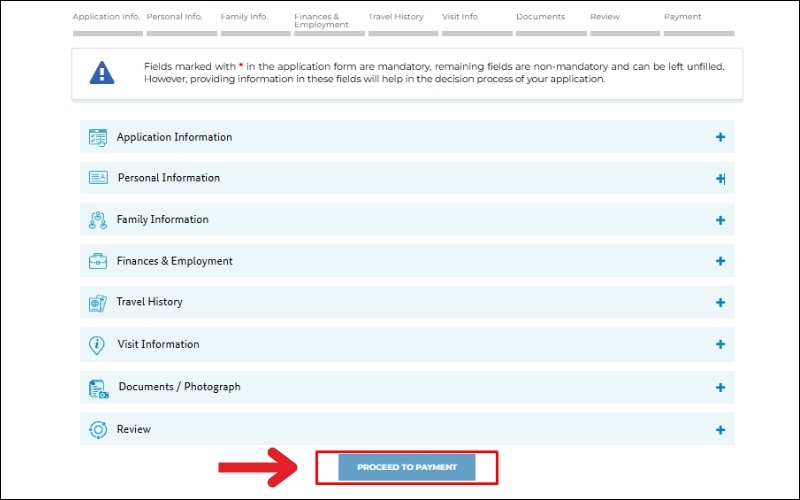Click the warning triangle notice icon
This screenshot has height=500, width=800.
click(x=102, y=73)
